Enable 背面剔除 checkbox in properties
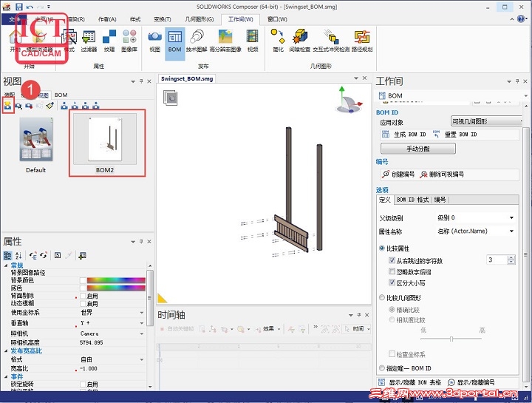 click(83, 296)
